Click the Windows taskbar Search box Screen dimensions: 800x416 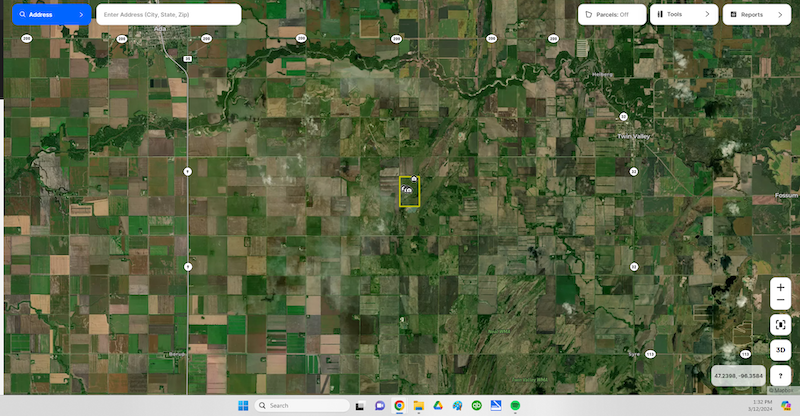(x=300, y=405)
